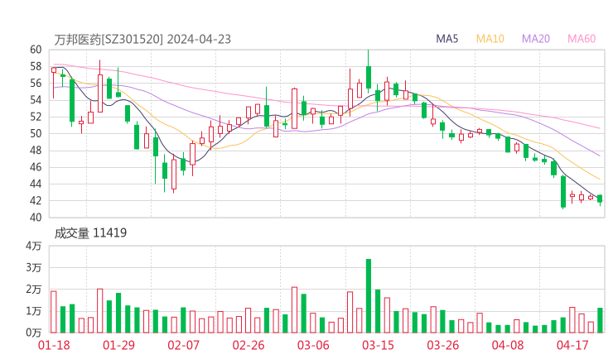Click the first red volume bar on the left
Image resolution: width=613 pixels, height=364 pixels.
click(x=54, y=312)
